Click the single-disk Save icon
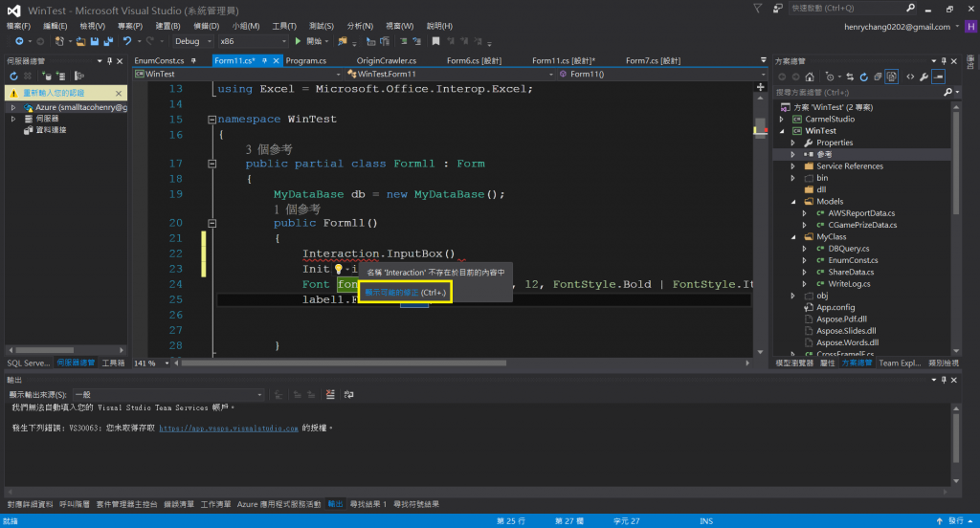This screenshot has height=528, width=980. pos(95,41)
